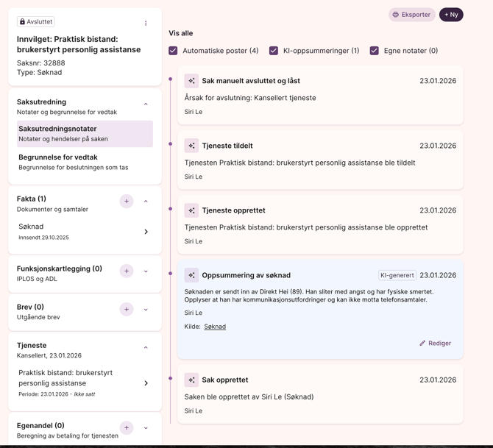This screenshot has width=493, height=448.
Task: Click plus icon beside Brev section
Action: [x=127, y=310]
